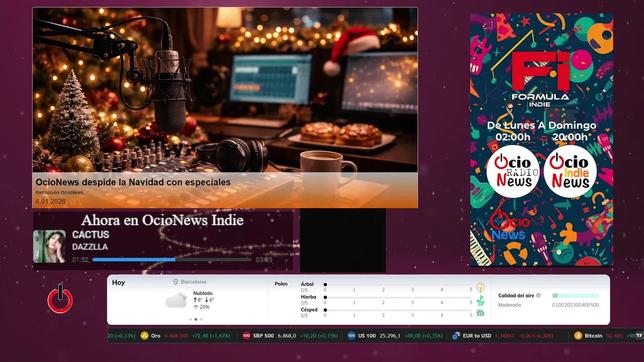Click the air quality level bar

tap(576, 296)
